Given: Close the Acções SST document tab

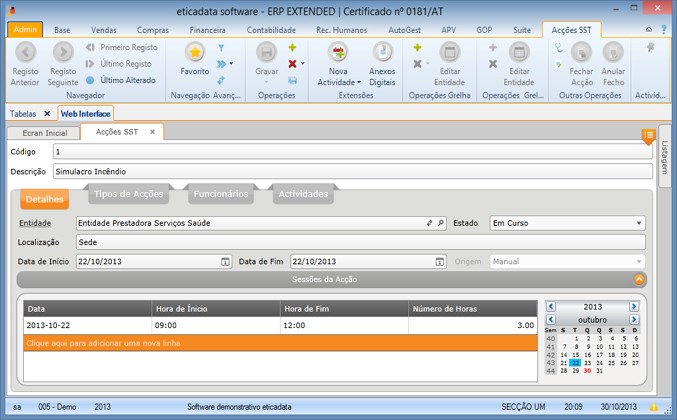Looking at the screenshot, I should pyautogui.click(x=153, y=132).
